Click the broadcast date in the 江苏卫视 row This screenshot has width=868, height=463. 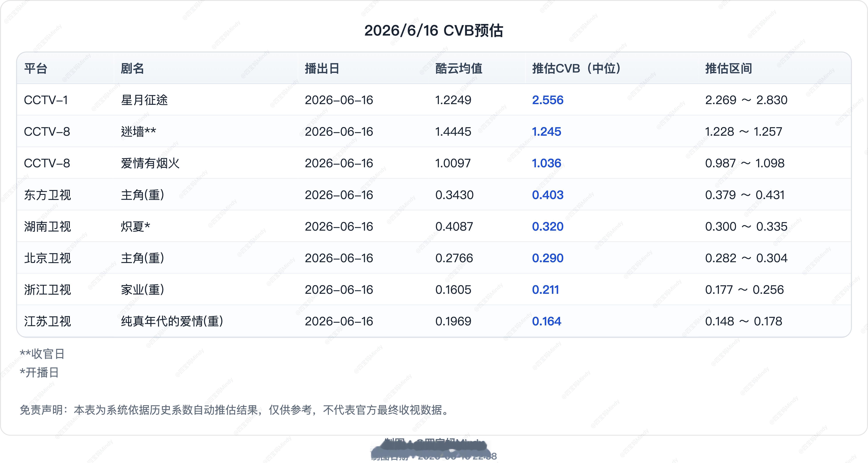(339, 322)
